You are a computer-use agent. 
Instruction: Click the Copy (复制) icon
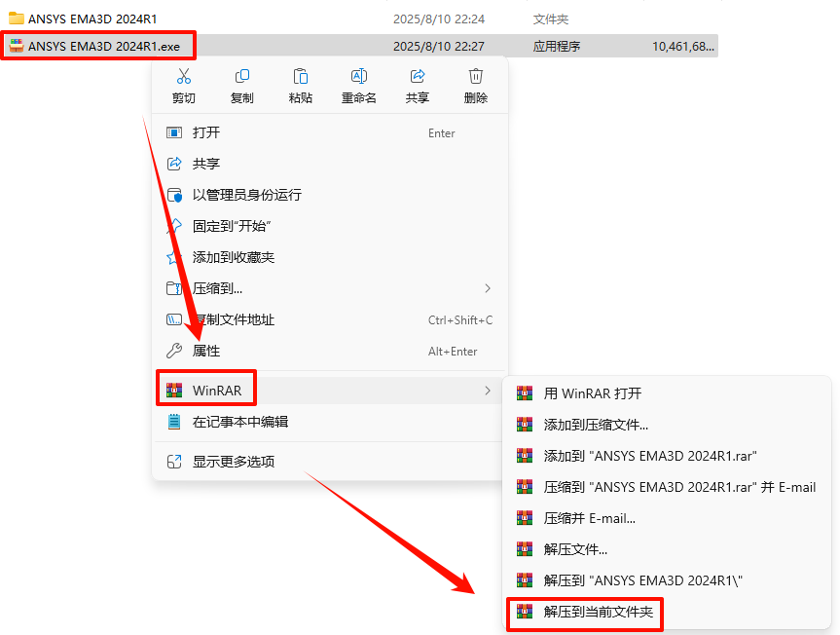242,77
